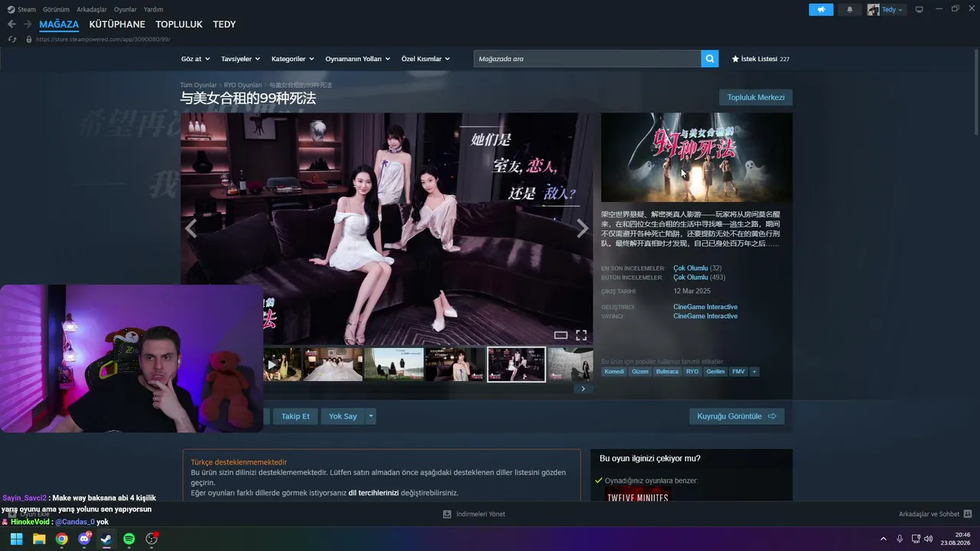
Task: Open Topluluk Merkezi button
Action: [x=756, y=97]
